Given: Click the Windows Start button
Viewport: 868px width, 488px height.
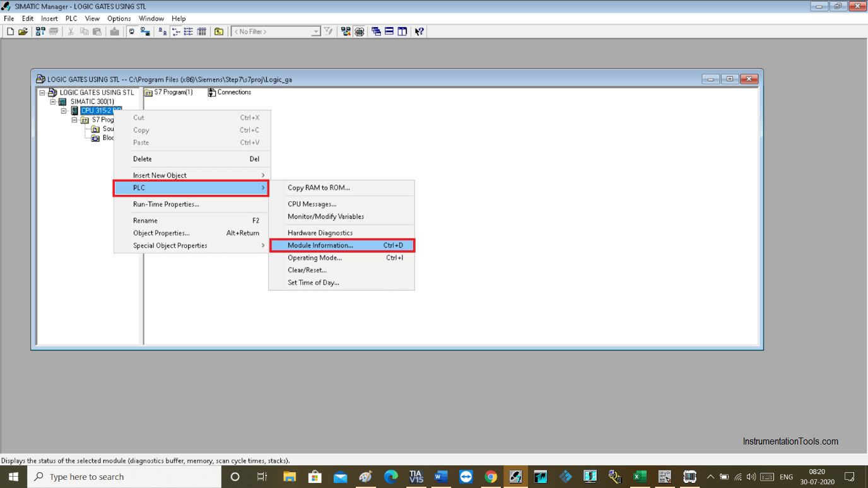Looking at the screenshot, I should coord(13,477).
